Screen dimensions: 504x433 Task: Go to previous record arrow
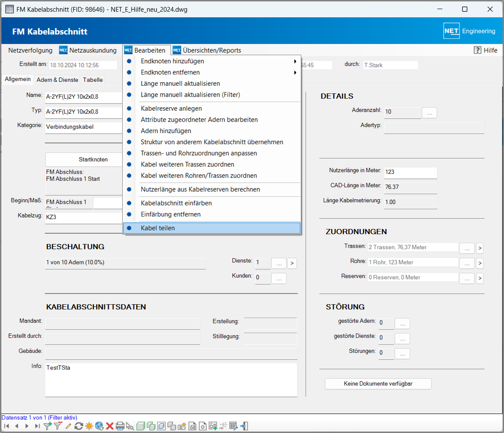point(17,426)
